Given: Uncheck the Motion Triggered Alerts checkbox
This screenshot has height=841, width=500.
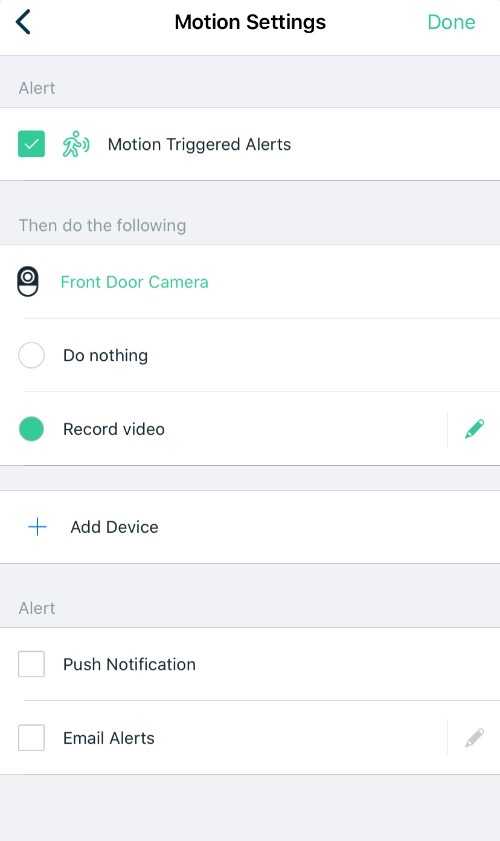Looking at the screenshot, I should [x=31, y=144].
